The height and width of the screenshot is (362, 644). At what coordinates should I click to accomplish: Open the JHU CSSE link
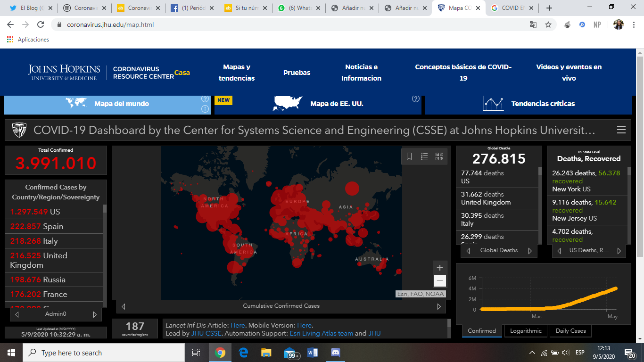(206, 333)
